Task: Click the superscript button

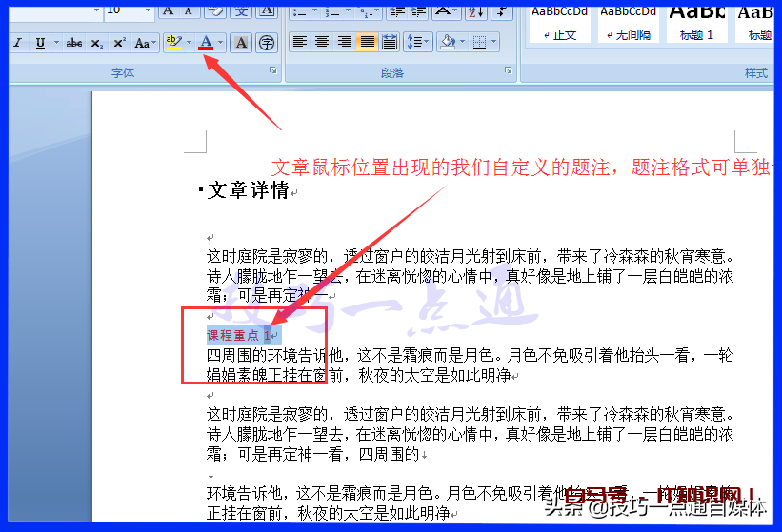Action: (x=119, y=43)
